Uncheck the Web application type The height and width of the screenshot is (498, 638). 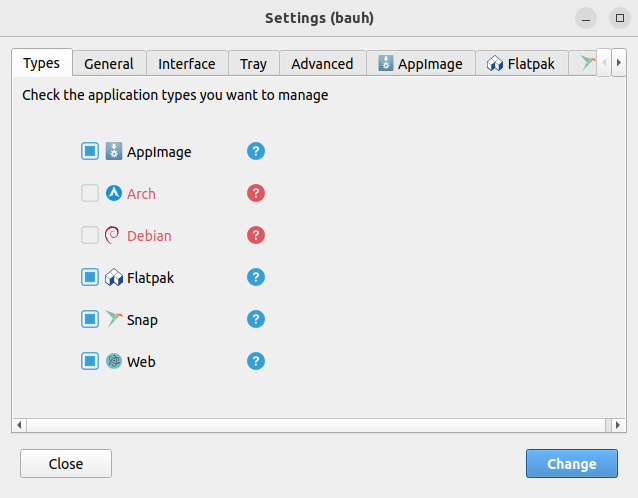coord(90,361)
